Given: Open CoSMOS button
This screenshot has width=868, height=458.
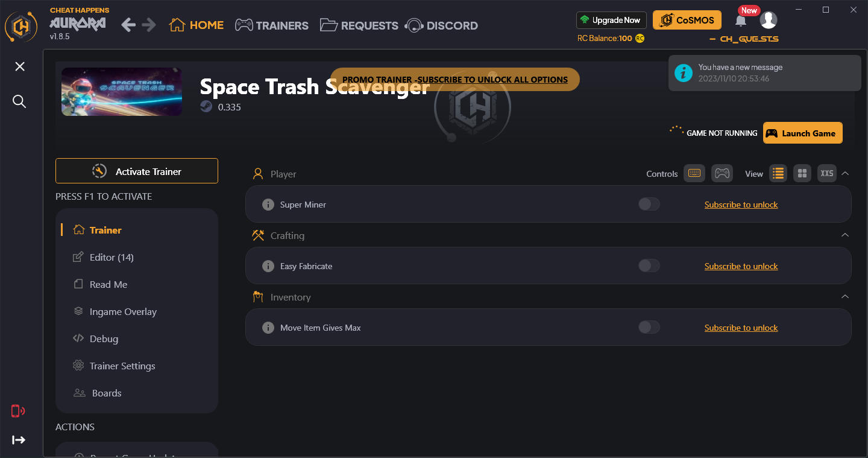Looking at the screenshot, I should pos(687,20).
